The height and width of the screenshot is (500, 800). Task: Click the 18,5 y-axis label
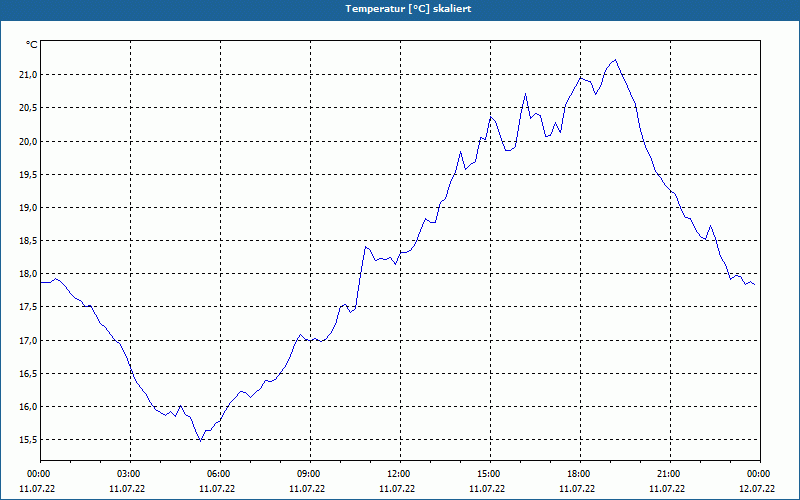(x=29, y=240)
